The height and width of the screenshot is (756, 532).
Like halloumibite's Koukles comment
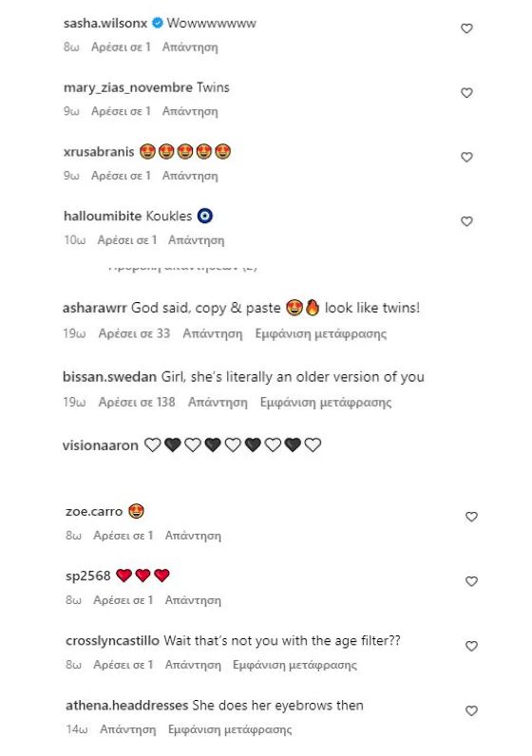point(466,221)
